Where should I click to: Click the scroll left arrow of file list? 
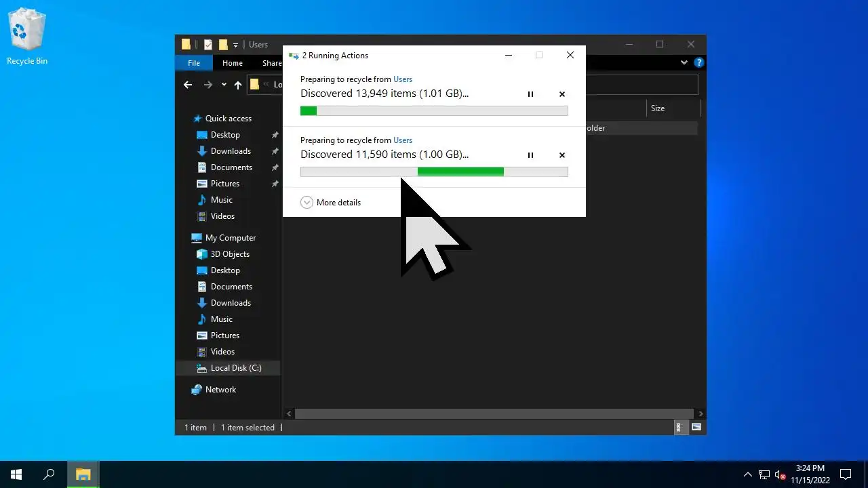pos(289,413)
